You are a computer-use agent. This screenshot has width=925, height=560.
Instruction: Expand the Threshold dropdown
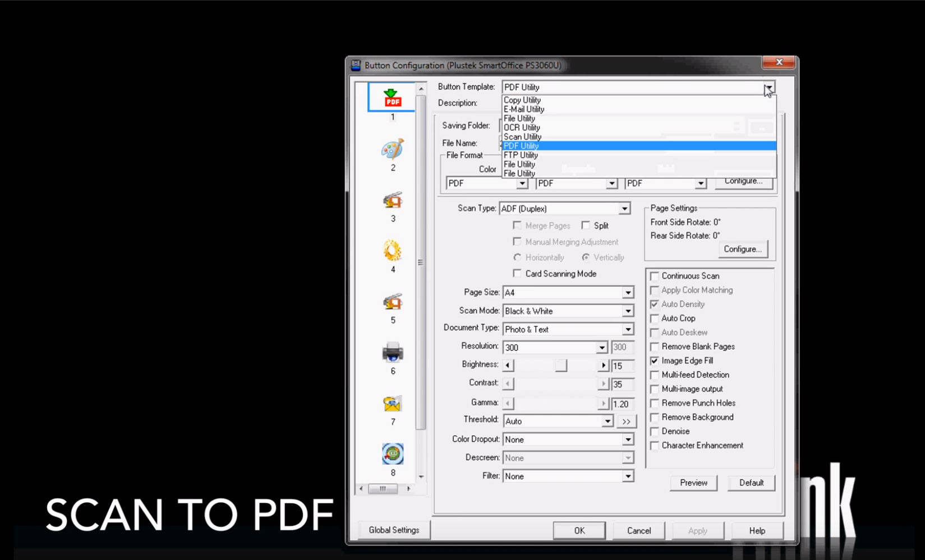pos(607,421)
